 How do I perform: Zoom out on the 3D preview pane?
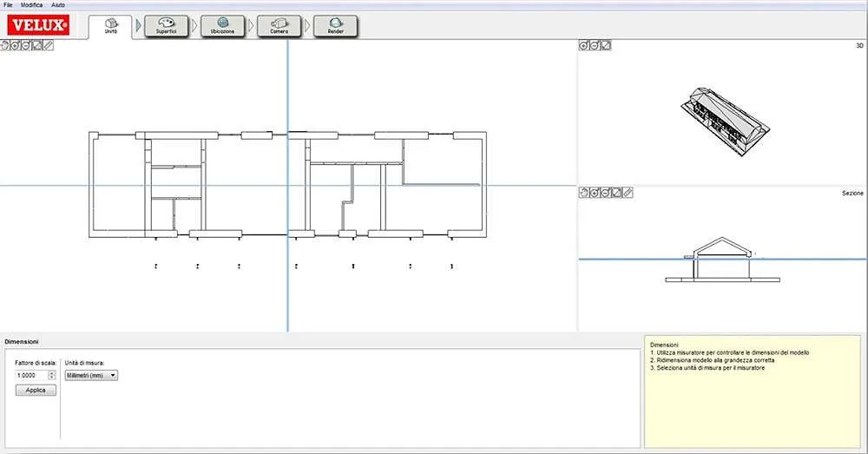[x=595, y=45]
